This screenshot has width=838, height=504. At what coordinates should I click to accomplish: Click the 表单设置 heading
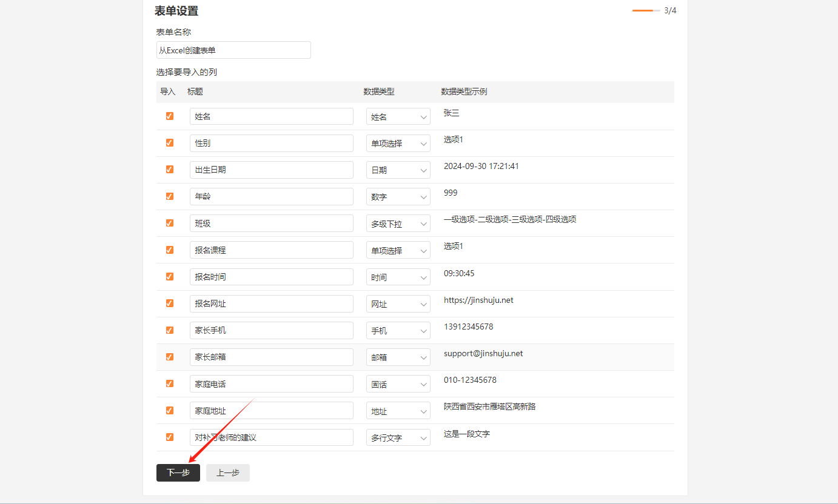(x=176, y=11)
